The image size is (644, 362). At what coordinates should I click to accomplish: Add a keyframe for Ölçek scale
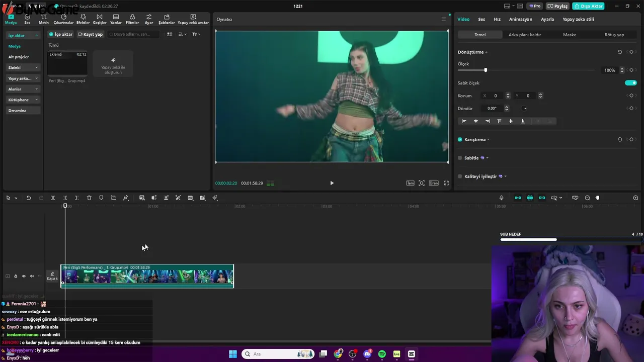[x=631, y=70]
